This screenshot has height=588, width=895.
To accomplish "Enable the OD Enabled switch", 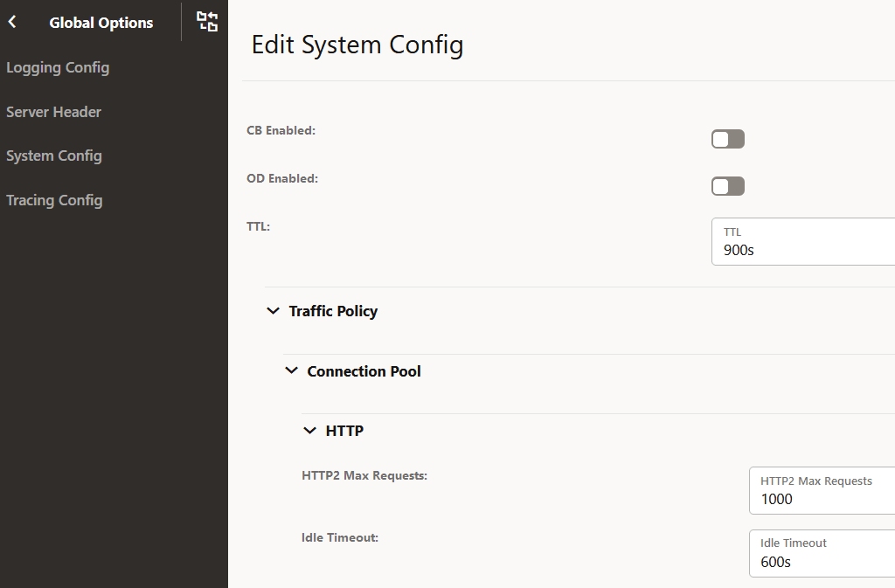I will pos(727,185).
